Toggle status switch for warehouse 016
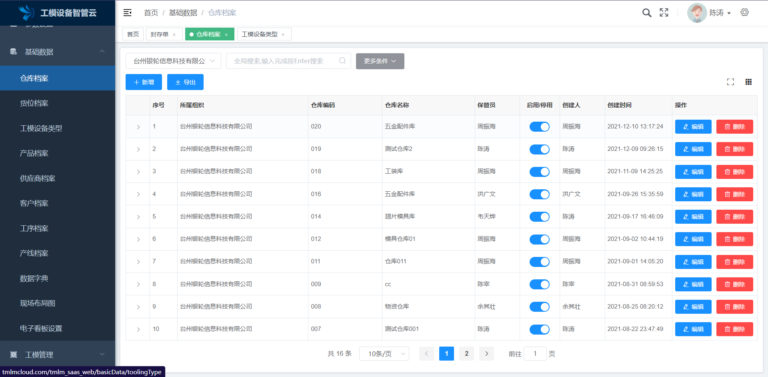Viewport: 768px width, 377px height. click(539, 194)
